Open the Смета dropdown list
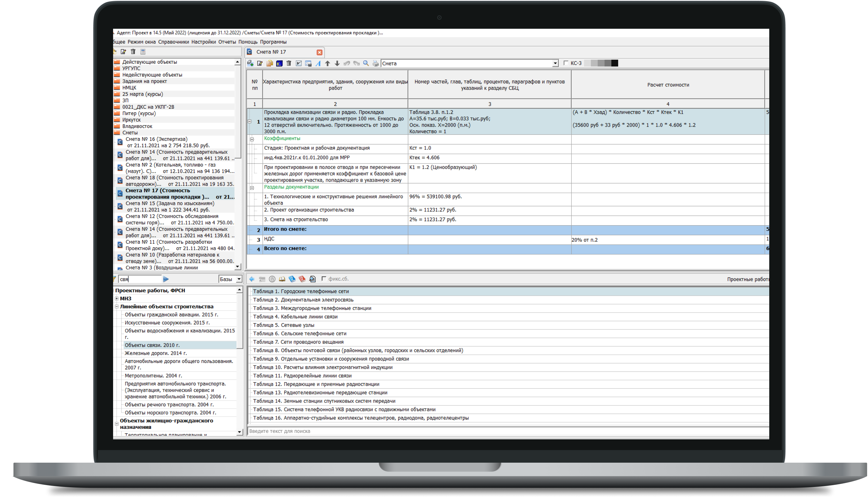 tap(555, 63)
